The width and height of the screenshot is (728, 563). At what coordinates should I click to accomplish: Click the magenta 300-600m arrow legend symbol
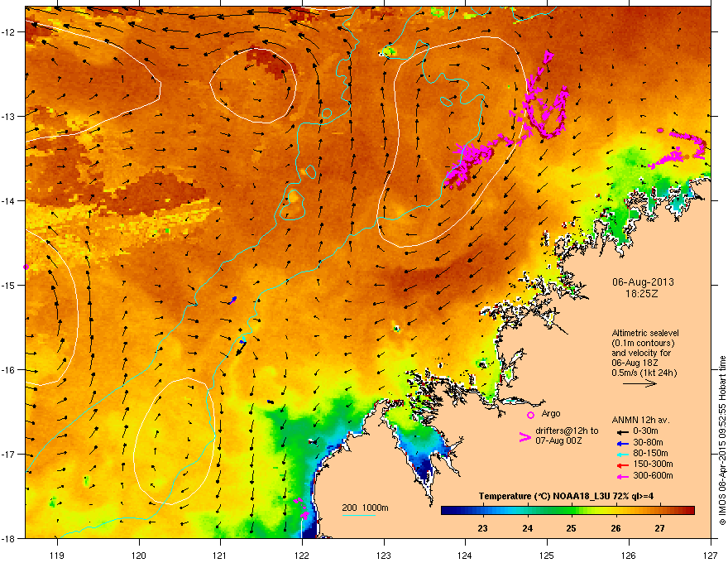[622, 476]
